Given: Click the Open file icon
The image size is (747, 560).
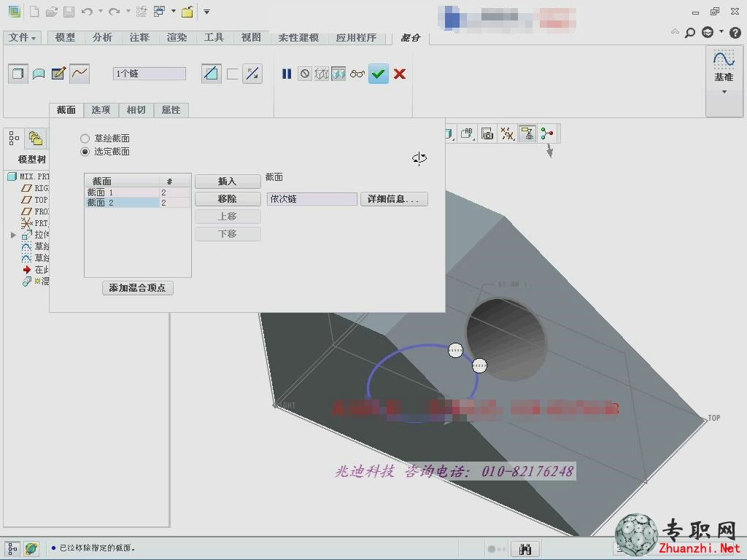Looking at the screenshot, I should pyautogui.click(x=52, y=12).
